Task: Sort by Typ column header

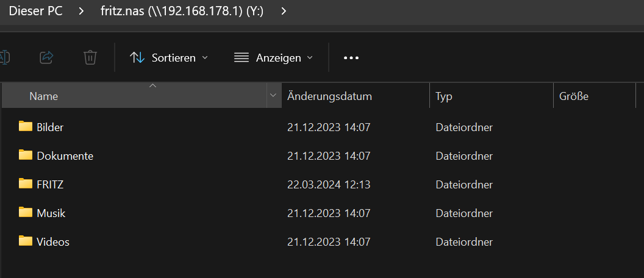Action: click(x=444, y=96)
